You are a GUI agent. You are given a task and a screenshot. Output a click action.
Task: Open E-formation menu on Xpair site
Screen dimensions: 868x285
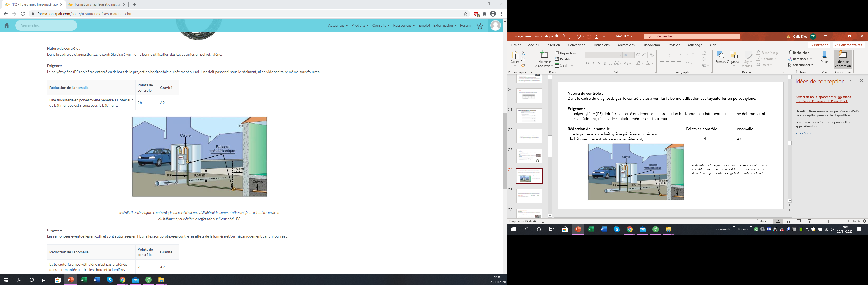click(x=445, y=26)
